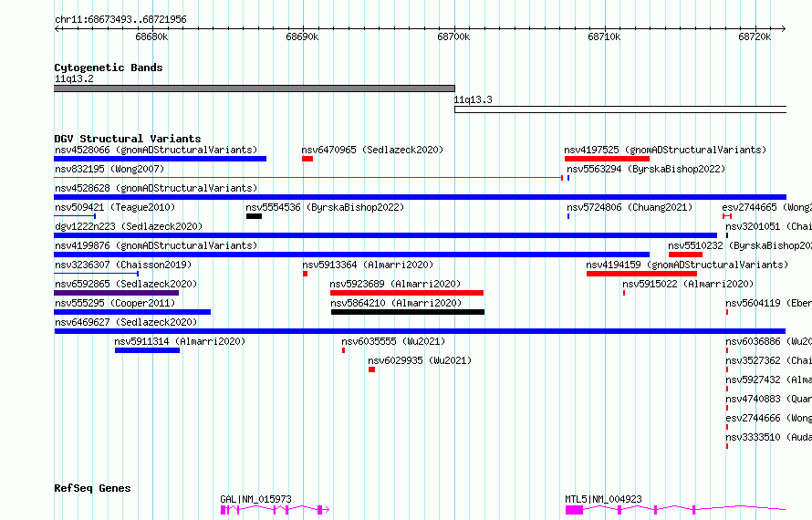Select the 11q13.3 white cytogenetic band
This screenshot has height=520, width=812.
[620, 109]
